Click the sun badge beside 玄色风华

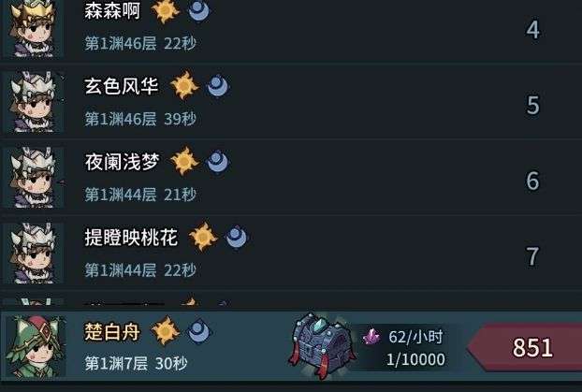click(184, 85)
